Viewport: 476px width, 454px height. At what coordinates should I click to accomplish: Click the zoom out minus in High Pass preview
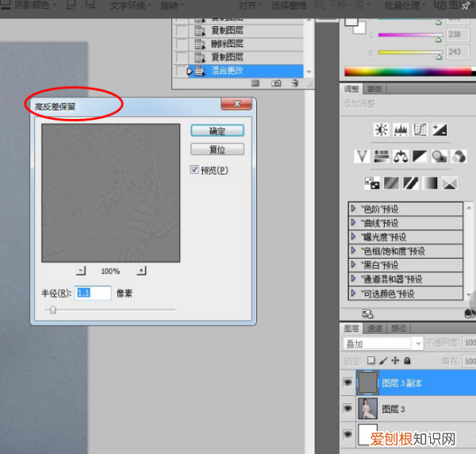(x=80, y=271)
